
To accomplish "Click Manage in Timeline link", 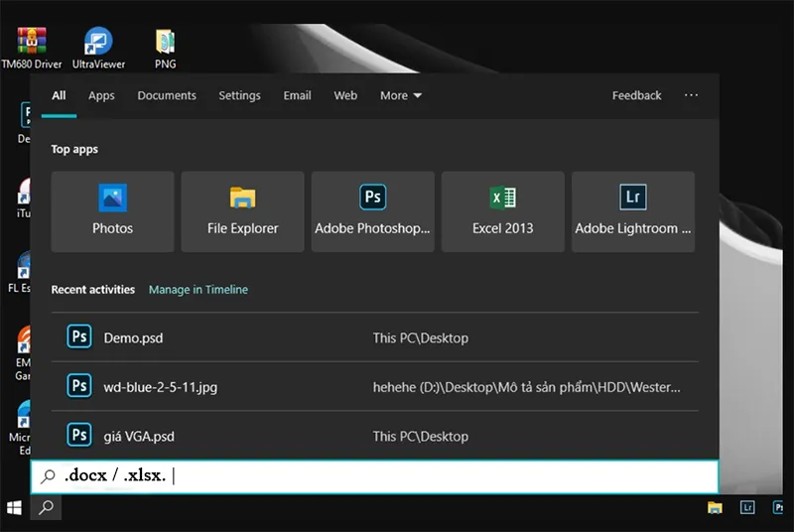I will coord(198,290).
